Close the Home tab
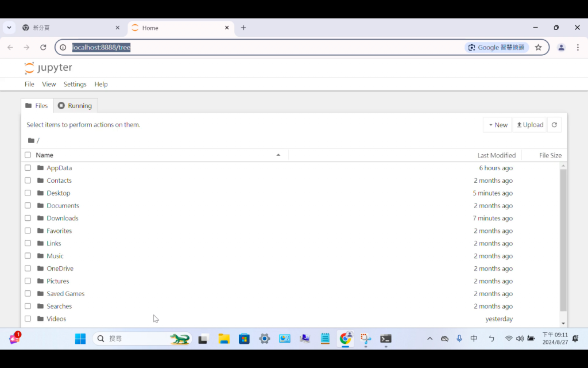The height and width of the screenshot is (368, 588). coord(227,28)
